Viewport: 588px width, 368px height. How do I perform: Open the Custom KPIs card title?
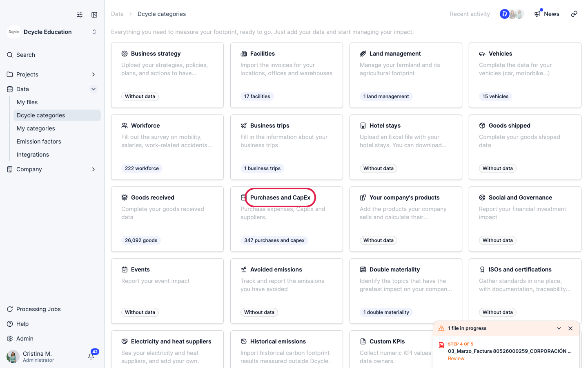[x=387, y=341]
